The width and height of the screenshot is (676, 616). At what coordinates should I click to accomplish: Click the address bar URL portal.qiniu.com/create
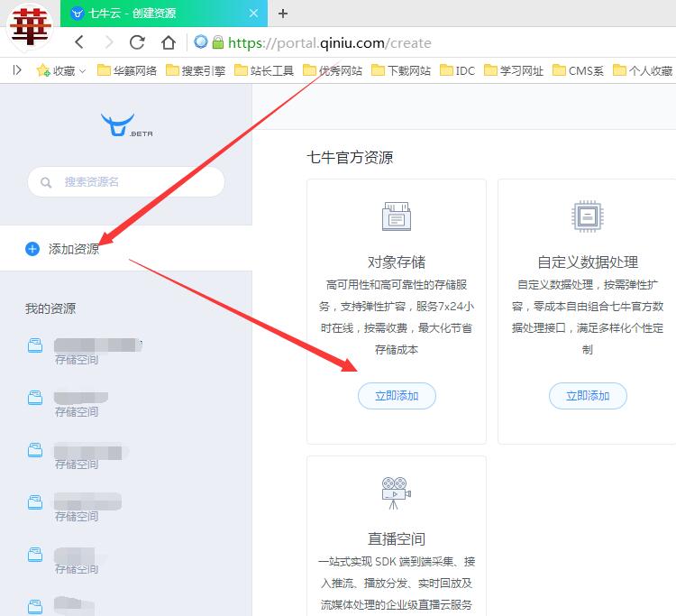tap(329, 42)
